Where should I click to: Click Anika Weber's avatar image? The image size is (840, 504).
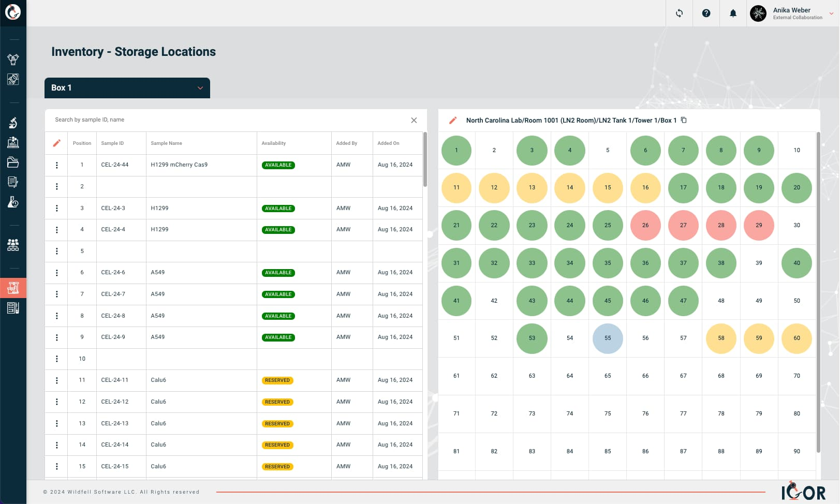[758, 13]
